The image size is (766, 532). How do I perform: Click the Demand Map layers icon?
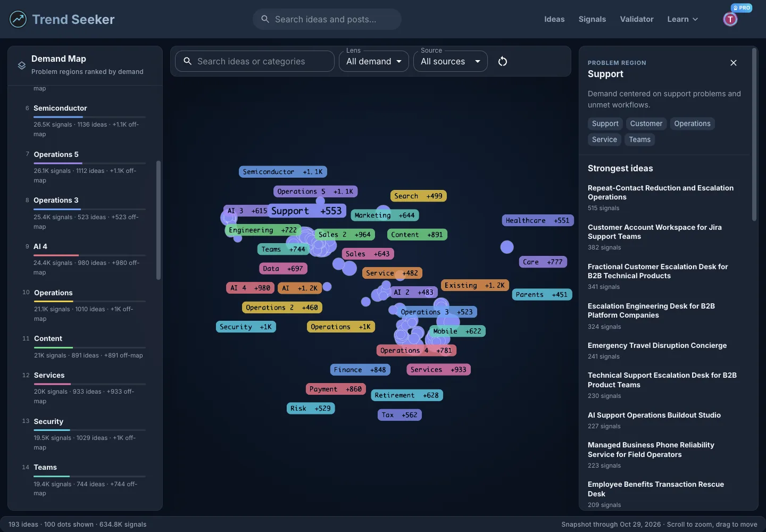[x=22, y=65]
